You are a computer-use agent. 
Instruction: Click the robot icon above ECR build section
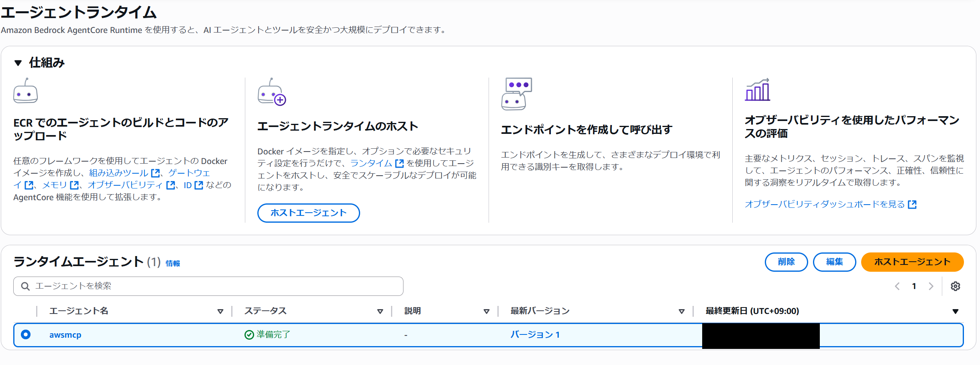[25, 91]
